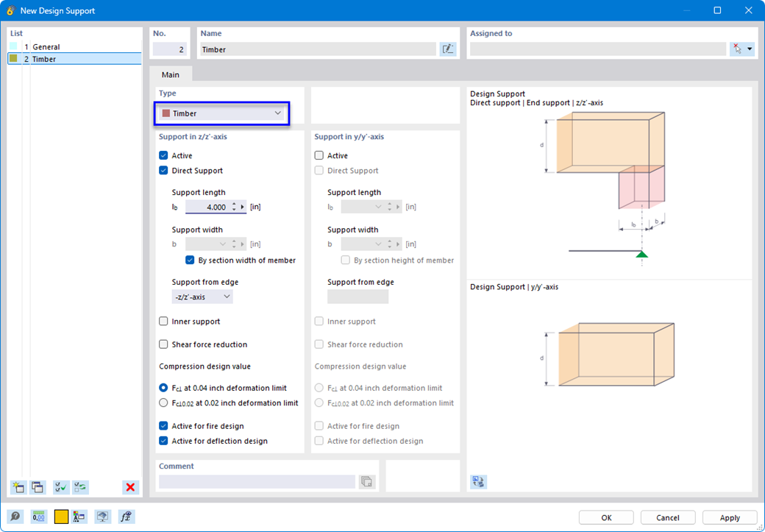Select 0.02 inch deformation limit option
Screen dimensions: 765x532
[x=163, y=402]
